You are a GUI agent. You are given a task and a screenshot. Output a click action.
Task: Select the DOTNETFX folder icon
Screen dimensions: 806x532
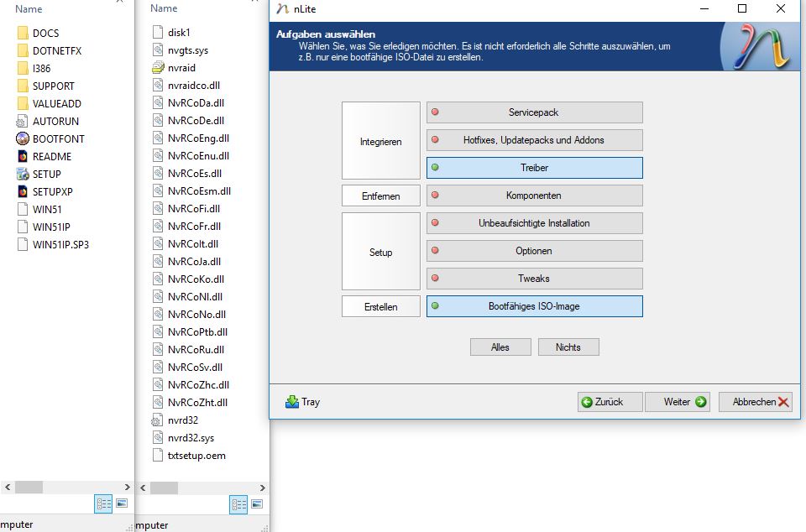tap(23, 51)
